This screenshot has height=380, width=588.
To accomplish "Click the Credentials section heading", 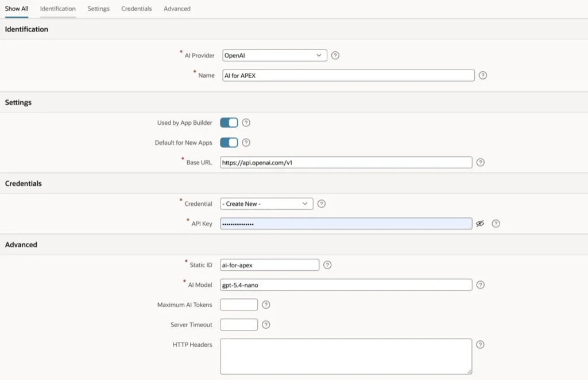I will click(23, 183).
